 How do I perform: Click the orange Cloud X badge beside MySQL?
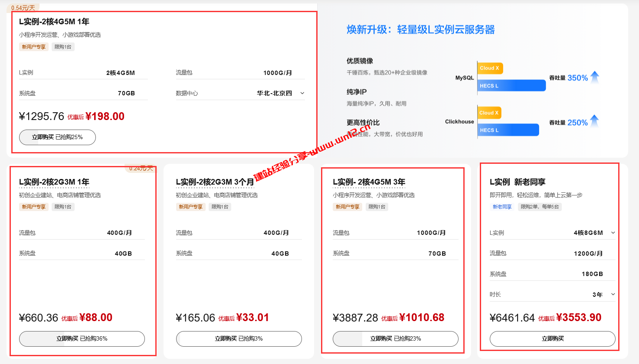point(490,68)
